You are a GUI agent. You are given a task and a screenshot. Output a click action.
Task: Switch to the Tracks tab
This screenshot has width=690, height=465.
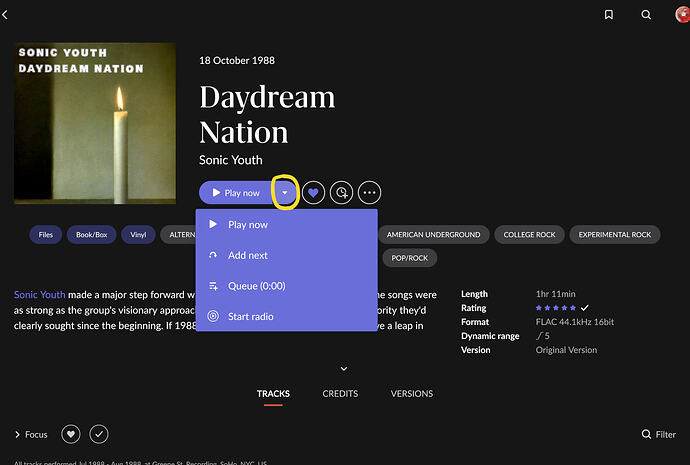(273, 394)
